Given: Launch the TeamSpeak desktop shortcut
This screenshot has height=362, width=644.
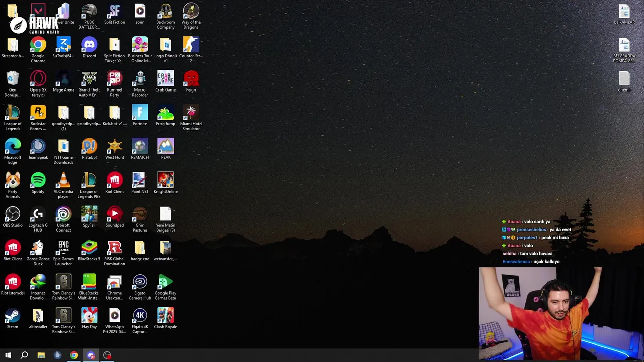Looking at the screenshot, I should click(38, 147).
